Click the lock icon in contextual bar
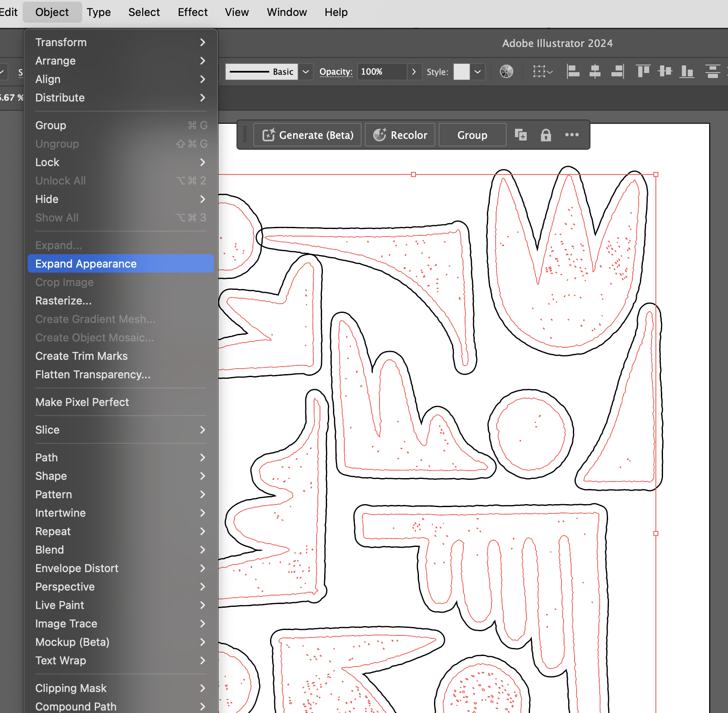728x713 pixels. coord(546,135)
